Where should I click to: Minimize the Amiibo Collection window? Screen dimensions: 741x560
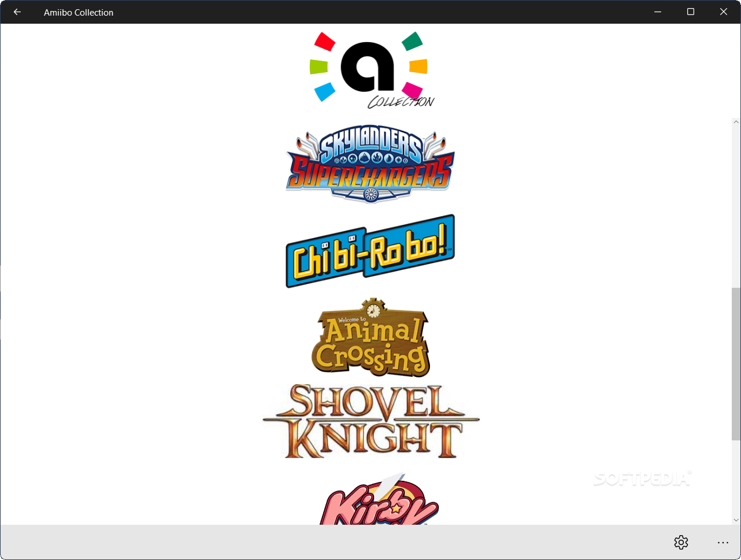pyautogui.click(x=658, y=12)
